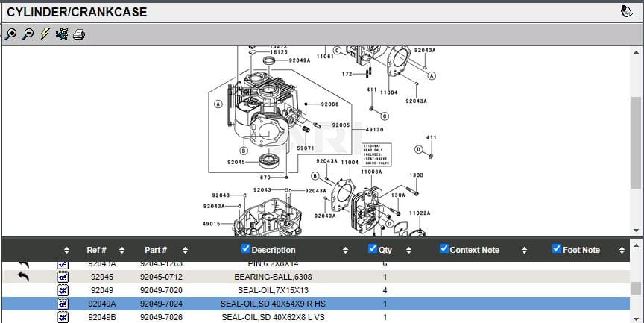Click the icon at the title bar's right end

(x=627, y=12)
